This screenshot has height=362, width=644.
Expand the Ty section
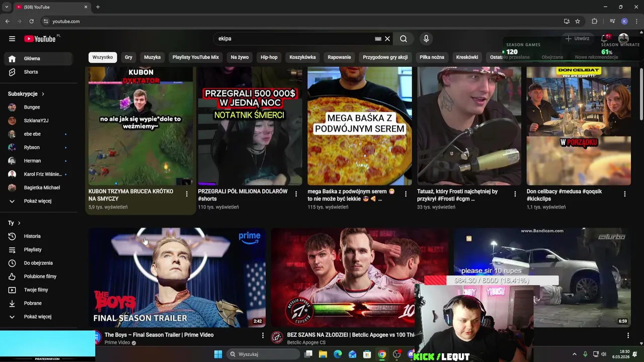point(14,223)
